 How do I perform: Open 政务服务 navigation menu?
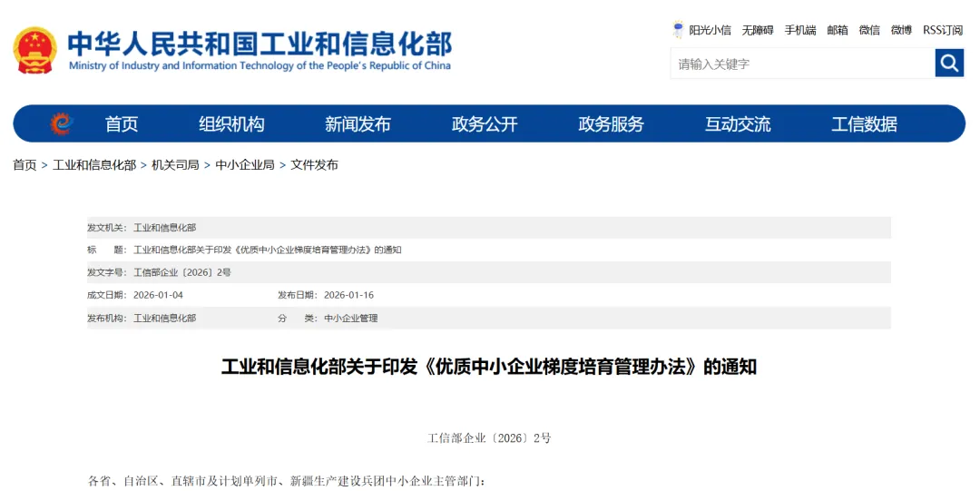pyautogui.click(x=611, y=123)
